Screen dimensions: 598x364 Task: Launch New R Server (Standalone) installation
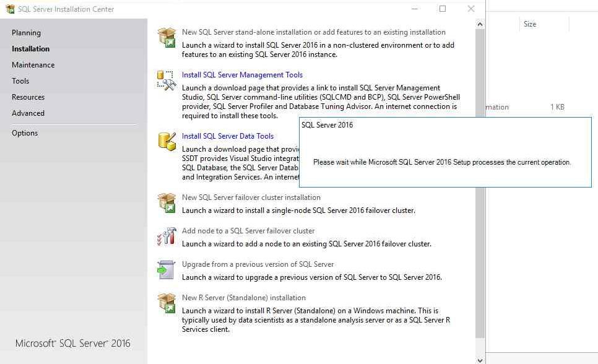[x=244, y=298]
